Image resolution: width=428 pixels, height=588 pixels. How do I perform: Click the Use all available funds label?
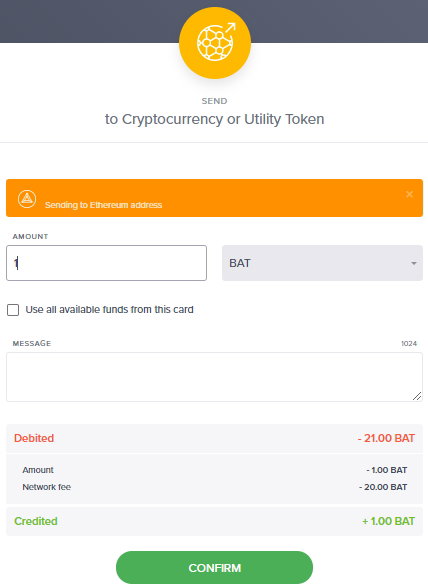[110, 309]
